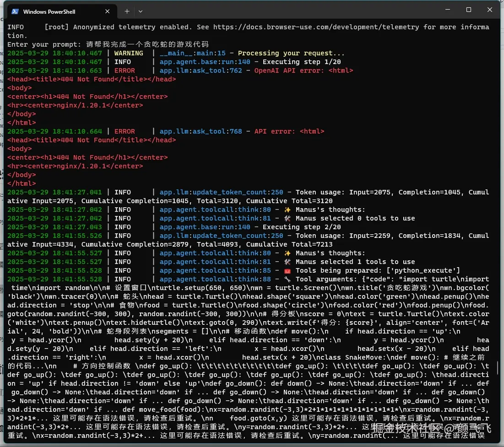Click sparkle emoji at 18:41:27.042 thoughts
The height and width of the screenshot is (447, 504).
pyautogui.click(x=287, y=210)
